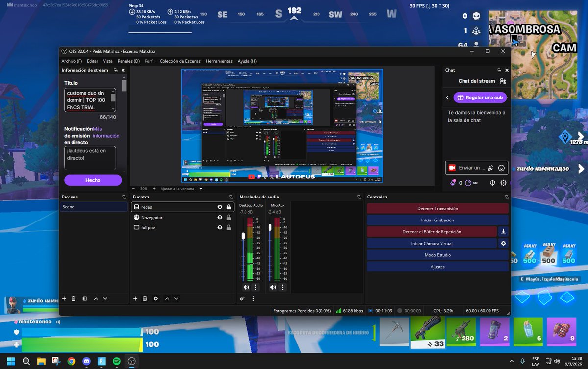Open Ayuda (H) menu
This screenshot has width=588, height=369.
pyautogui.click(x=247, y=61)
